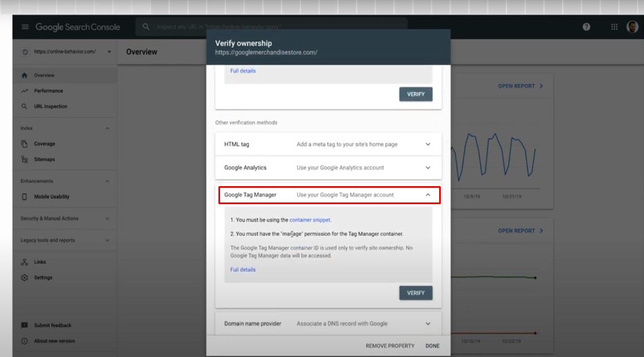Click the Coverage pages icon
Image resolution: width=644 pixels, height=357 pixels.
pos(24,144)
